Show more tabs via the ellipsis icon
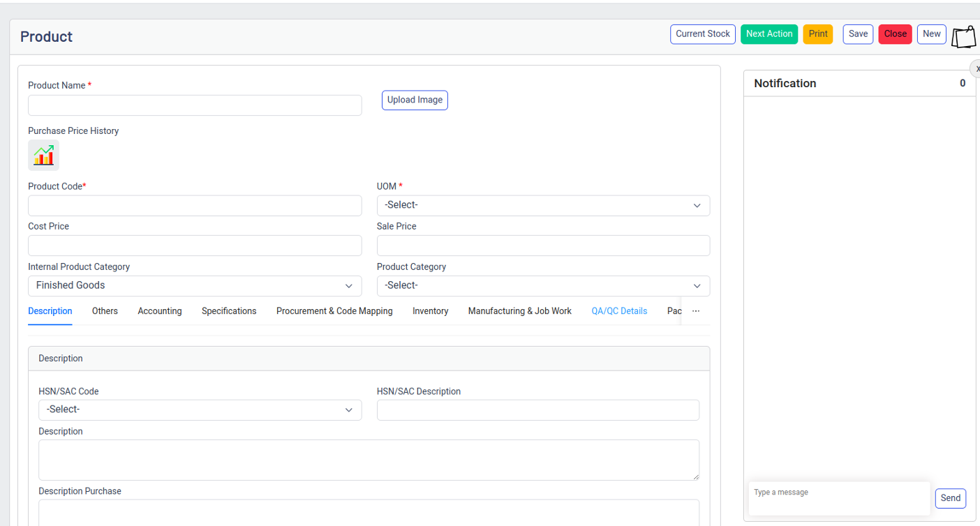 pyautogui.click(x=696, y=311)
